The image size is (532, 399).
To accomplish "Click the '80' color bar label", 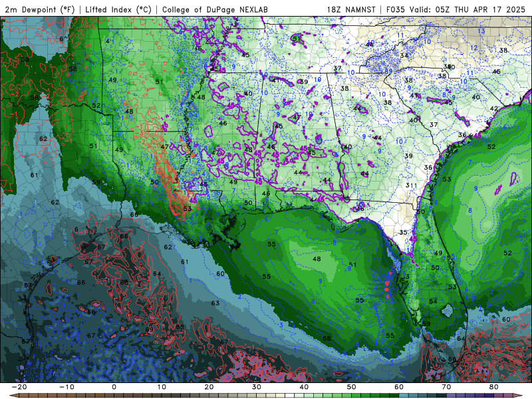I will click(494, 387).
